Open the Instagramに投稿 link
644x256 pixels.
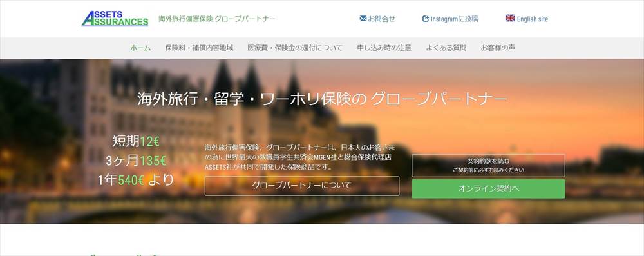[450, 19]
